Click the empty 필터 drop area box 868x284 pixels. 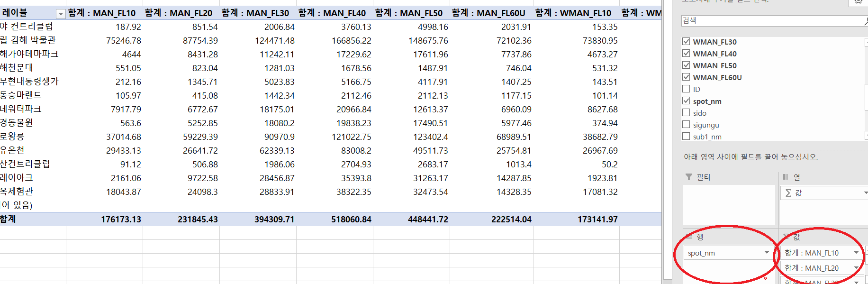point(729,205)
